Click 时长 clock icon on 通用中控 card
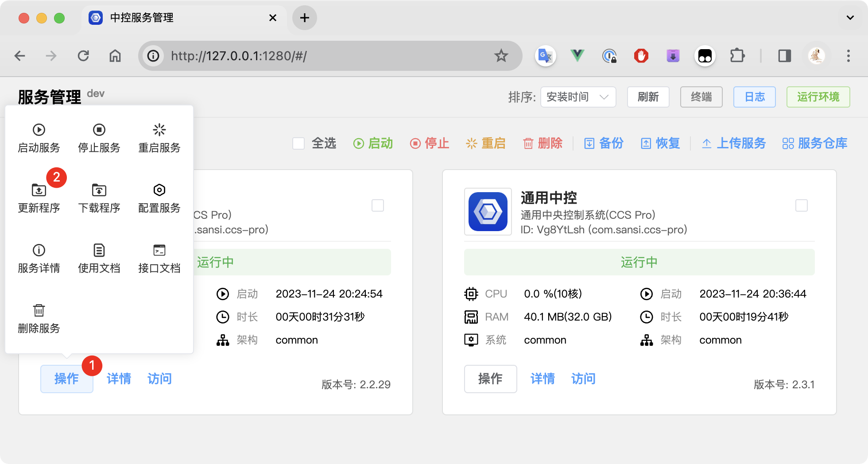Image resolution: width=868 pixels, height=464 pixels. pyautogui.click(x=647, y=317)
